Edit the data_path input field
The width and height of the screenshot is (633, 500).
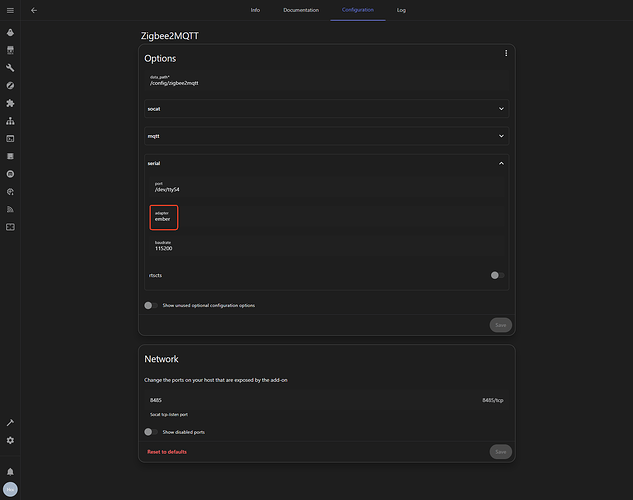[x=327, y=81]
